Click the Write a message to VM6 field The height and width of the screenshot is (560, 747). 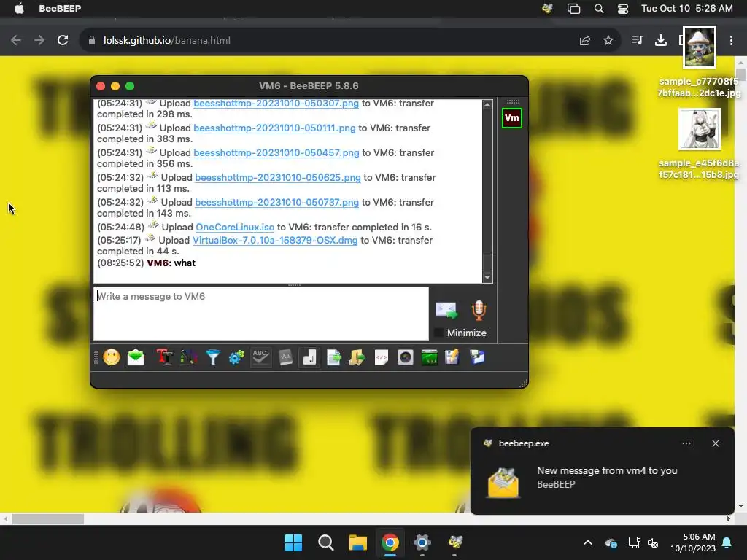(x=261, y=314)
